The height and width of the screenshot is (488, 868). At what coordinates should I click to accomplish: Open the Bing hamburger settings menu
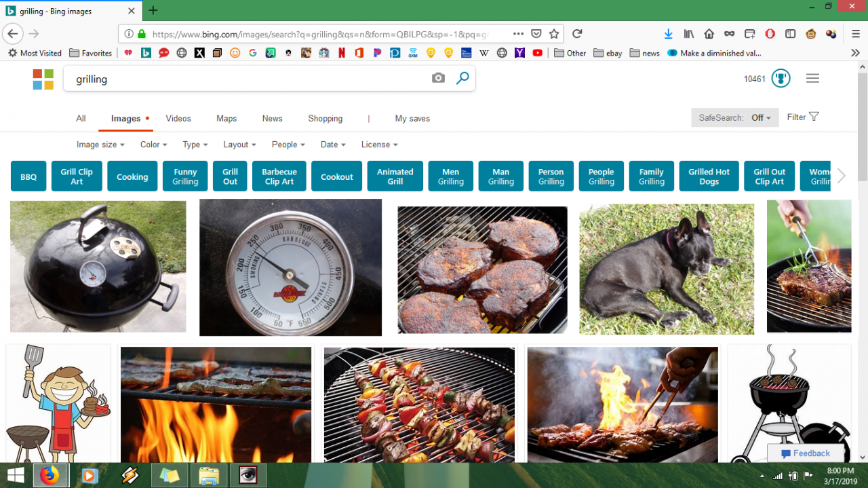pyautogui.click(x=812, y=79)
